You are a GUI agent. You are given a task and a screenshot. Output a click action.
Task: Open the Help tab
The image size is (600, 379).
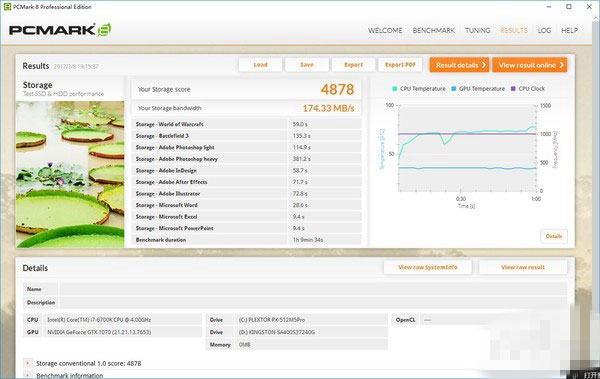[569, 30]
